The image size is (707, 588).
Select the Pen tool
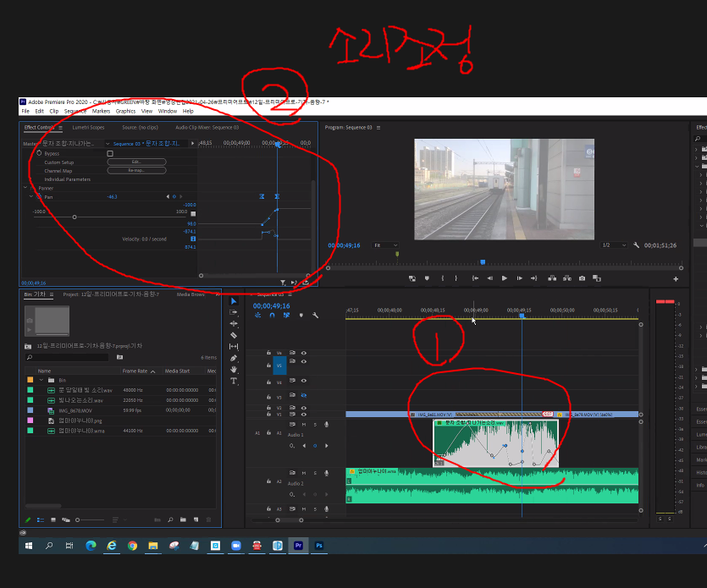pyautogui.click(x=234, y=358)
